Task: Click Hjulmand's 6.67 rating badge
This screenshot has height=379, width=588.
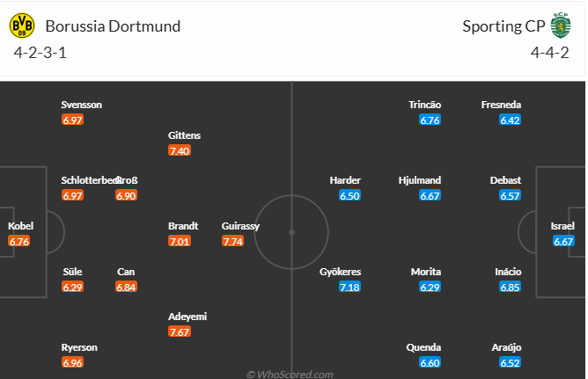Action: (430, 195)
